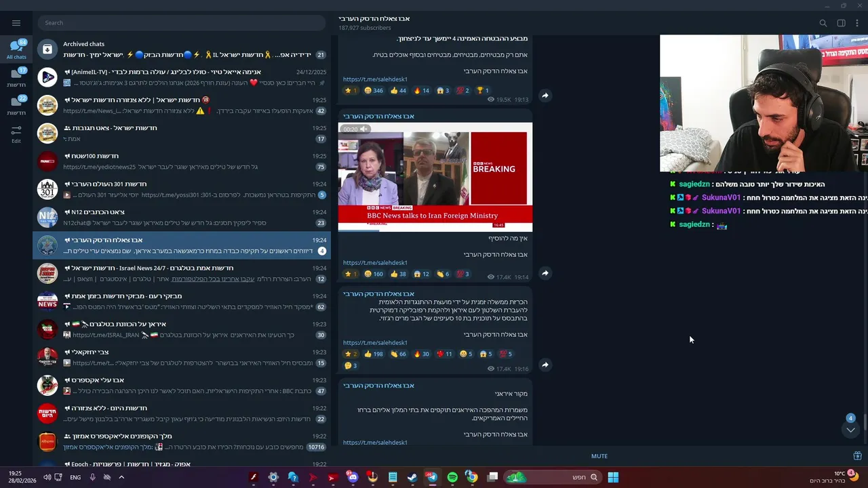Open Spotify from the taskbar

[452, 477]
